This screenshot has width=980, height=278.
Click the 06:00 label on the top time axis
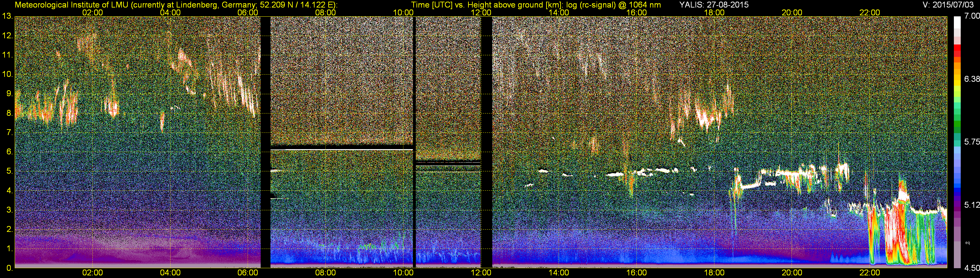click(x=248, y=12)
